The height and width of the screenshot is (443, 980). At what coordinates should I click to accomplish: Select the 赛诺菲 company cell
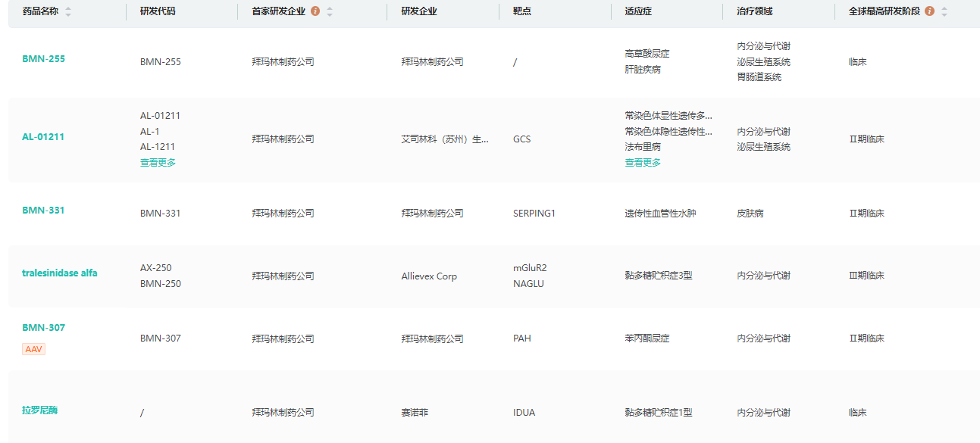click(x=415, y=413)
